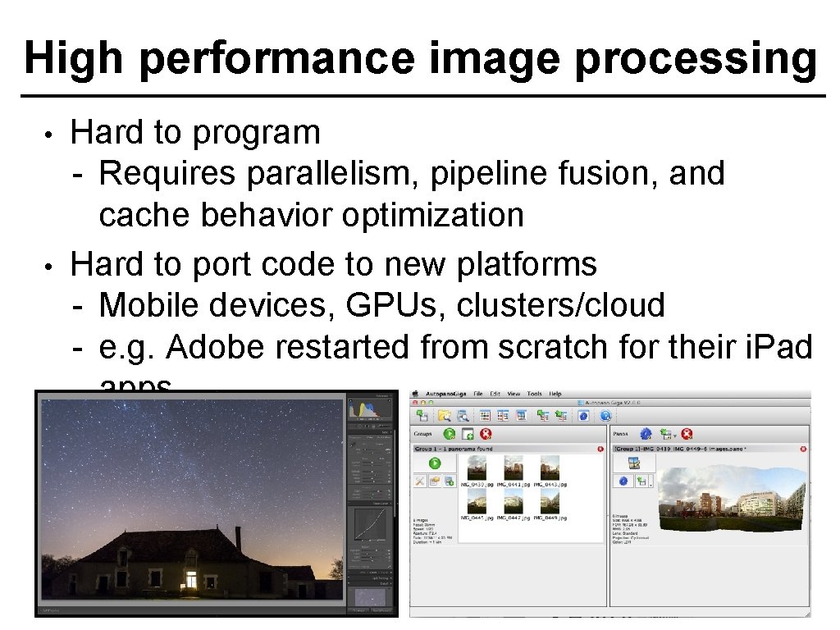
Task: Close Group 1 with its small red X
Action: tap(600, 449)
